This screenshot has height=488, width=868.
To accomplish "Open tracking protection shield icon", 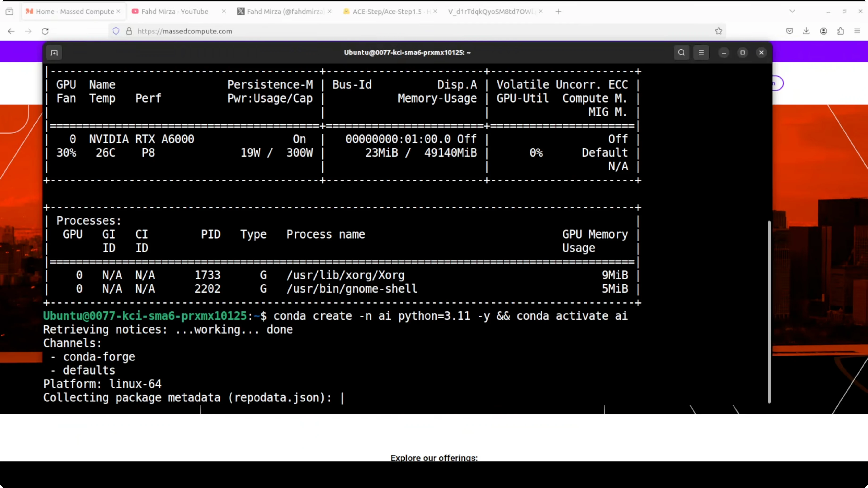I will 116,31.
